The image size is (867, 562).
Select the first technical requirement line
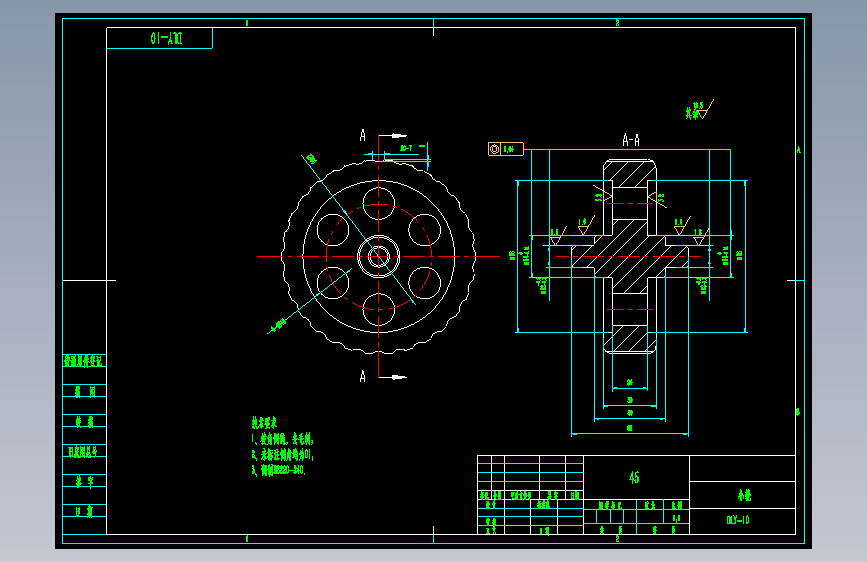point(283,439)
